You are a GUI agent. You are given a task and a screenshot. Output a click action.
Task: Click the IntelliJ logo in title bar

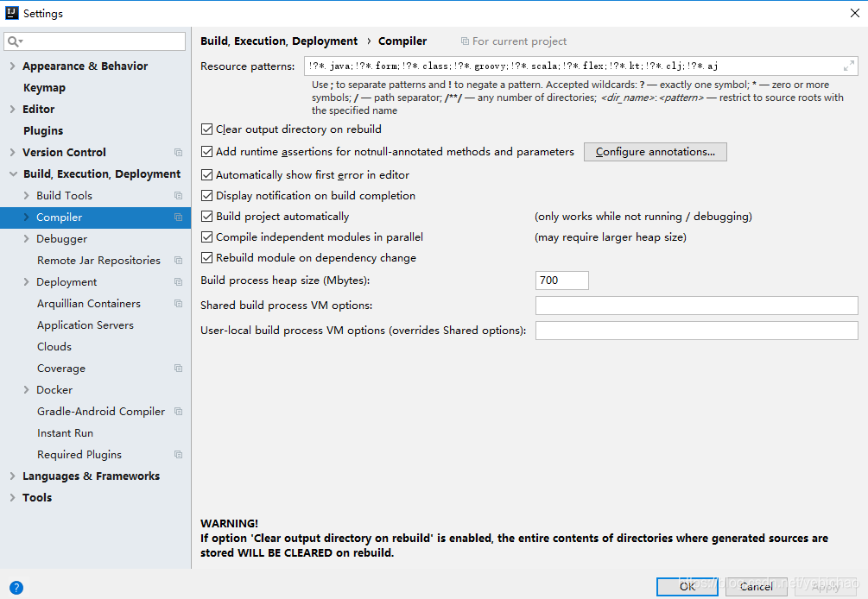[x=11, y=13]
